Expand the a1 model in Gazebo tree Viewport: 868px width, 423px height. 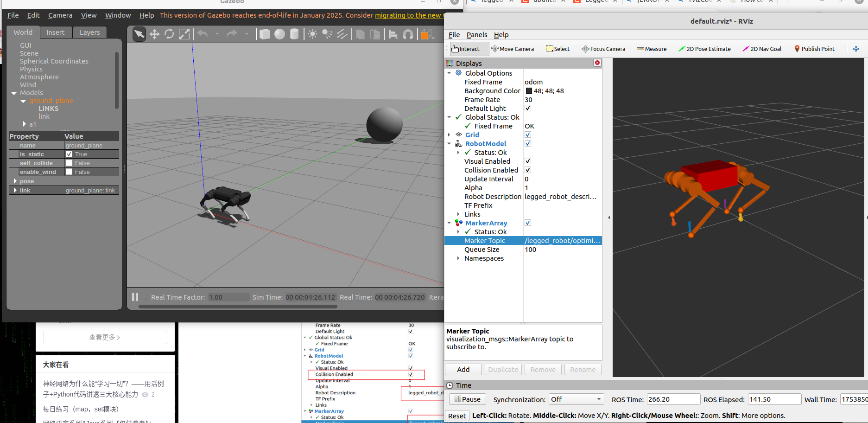pos(24,124)
